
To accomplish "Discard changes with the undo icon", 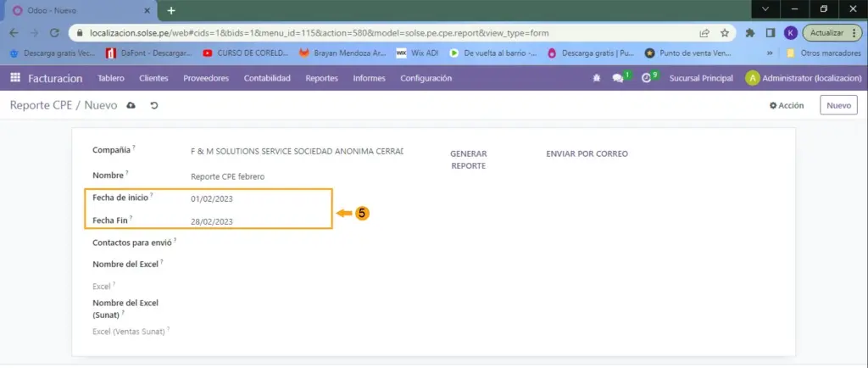I will [153, 106].
